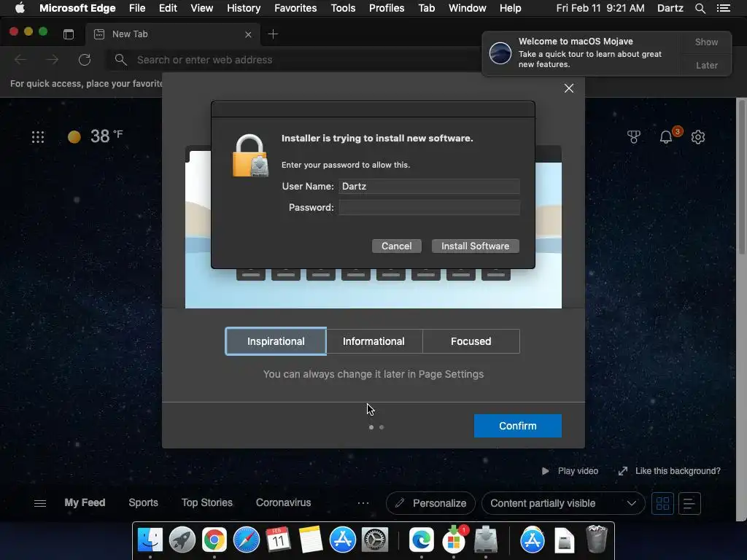Open the Tools menu
Image resolution: width=747 pixels, height=560 pixels.
(343, 8)
